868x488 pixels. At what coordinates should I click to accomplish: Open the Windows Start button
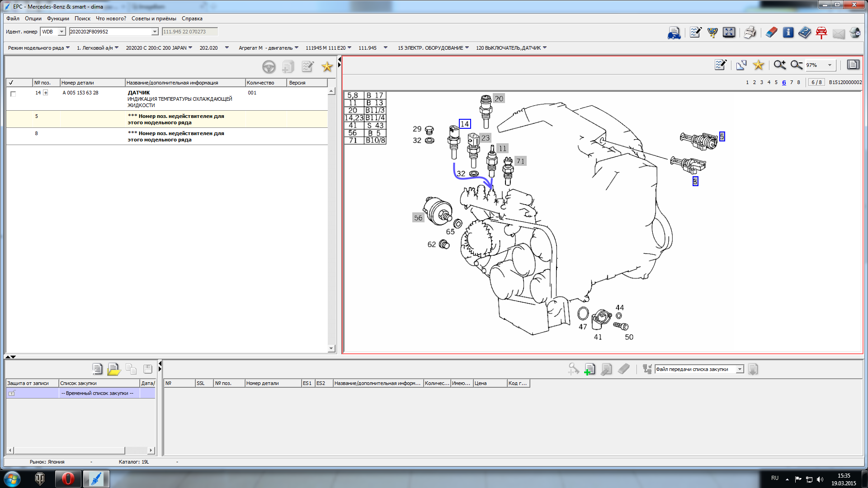(x=12, y=479)
